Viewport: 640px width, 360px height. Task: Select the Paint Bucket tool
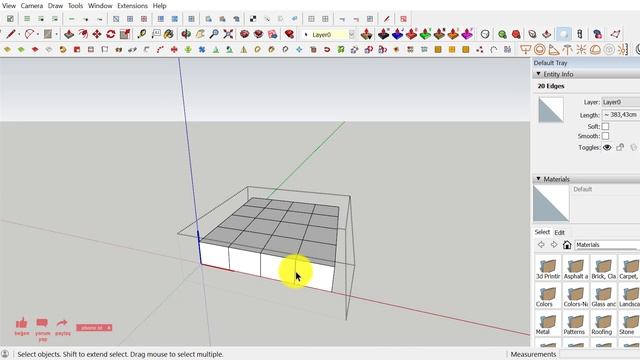(169, 34)
